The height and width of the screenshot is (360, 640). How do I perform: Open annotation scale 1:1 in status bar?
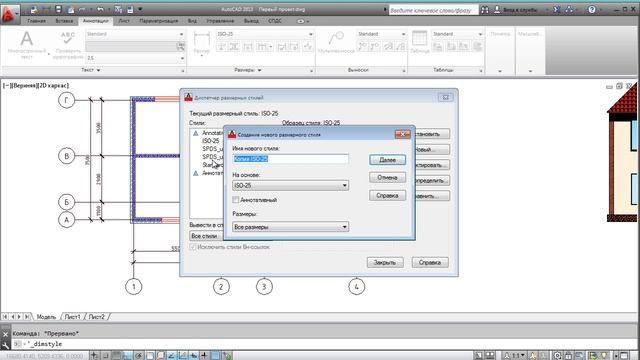[514, 356]
